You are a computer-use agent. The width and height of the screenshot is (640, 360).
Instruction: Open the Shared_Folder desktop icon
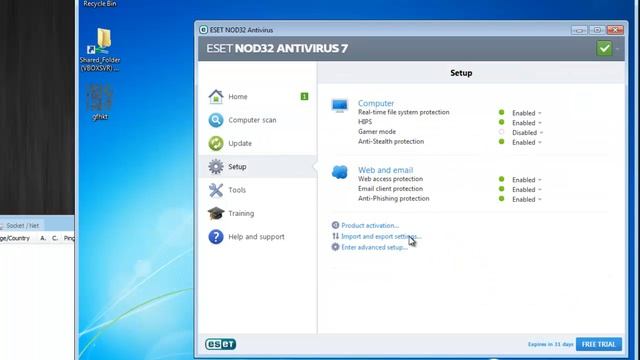point(100,49)
